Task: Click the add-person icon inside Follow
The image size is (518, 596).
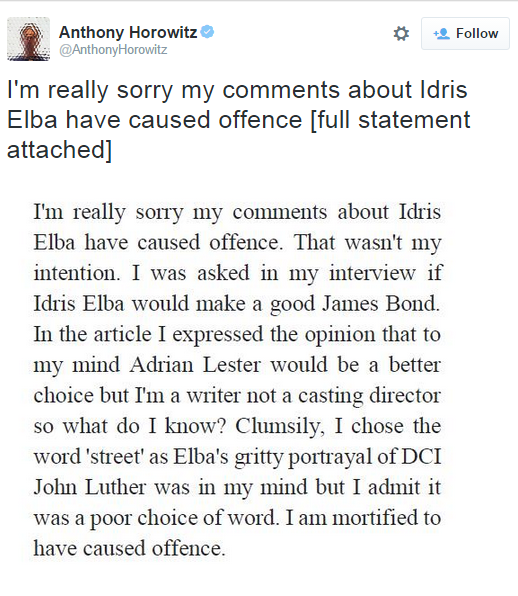Action: [442, 34]
